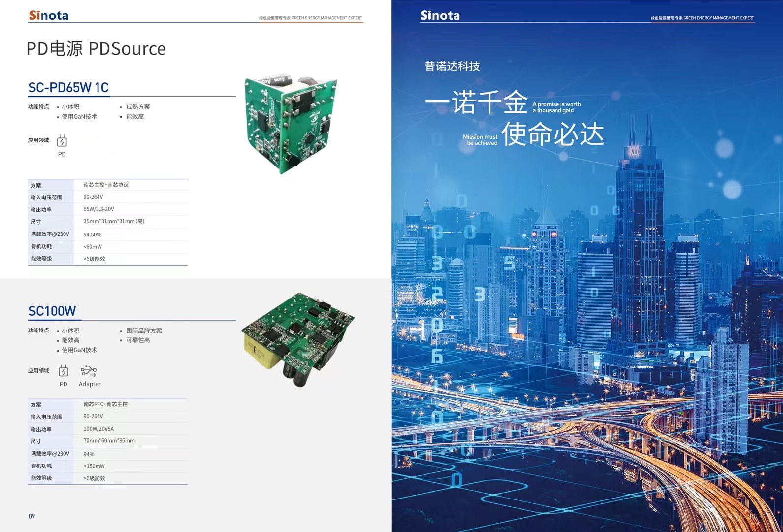Click the 昔诺达科技 company name text

[452, 66]
